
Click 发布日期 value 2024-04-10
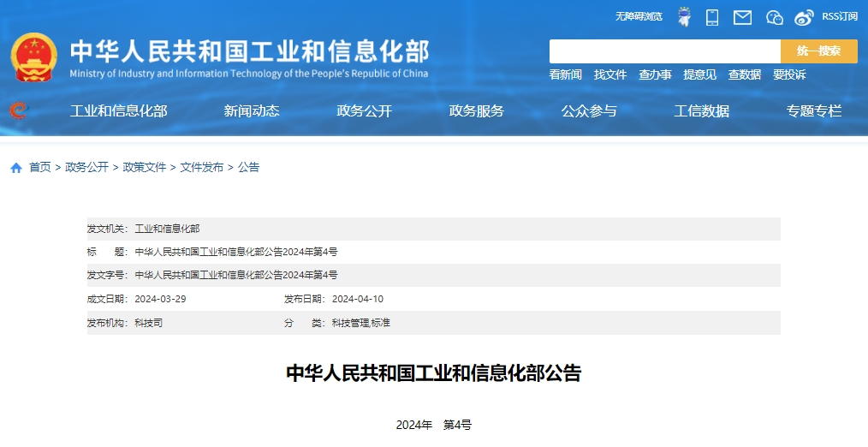[358, 299]
